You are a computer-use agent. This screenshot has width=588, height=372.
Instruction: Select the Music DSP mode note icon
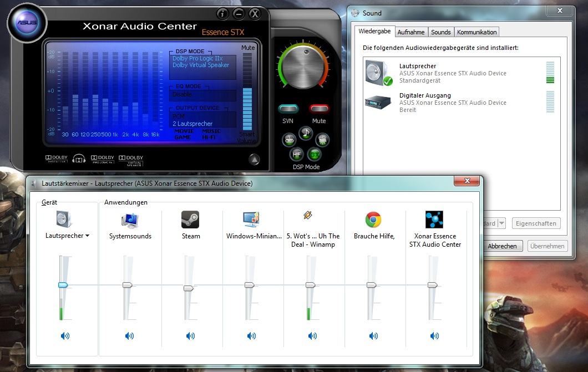[306, 134]
